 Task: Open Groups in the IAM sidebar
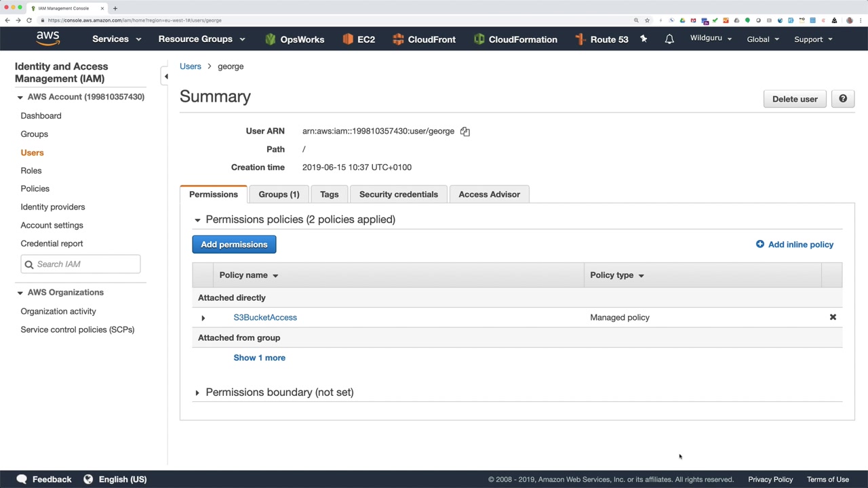click(x=34, y=134)
